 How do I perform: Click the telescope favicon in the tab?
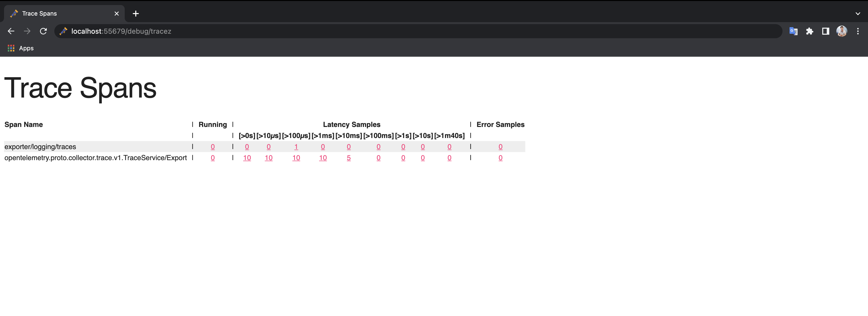tap(14, 14)
